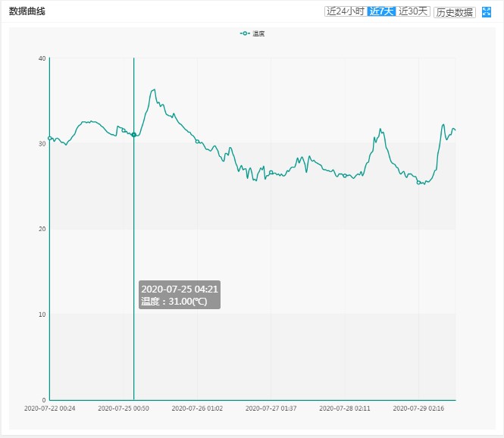Select the 近7天 time range tab

click(381, 11)
